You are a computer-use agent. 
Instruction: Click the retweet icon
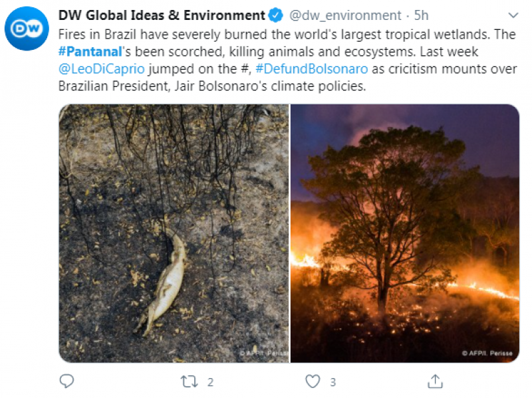pos(189,381)
